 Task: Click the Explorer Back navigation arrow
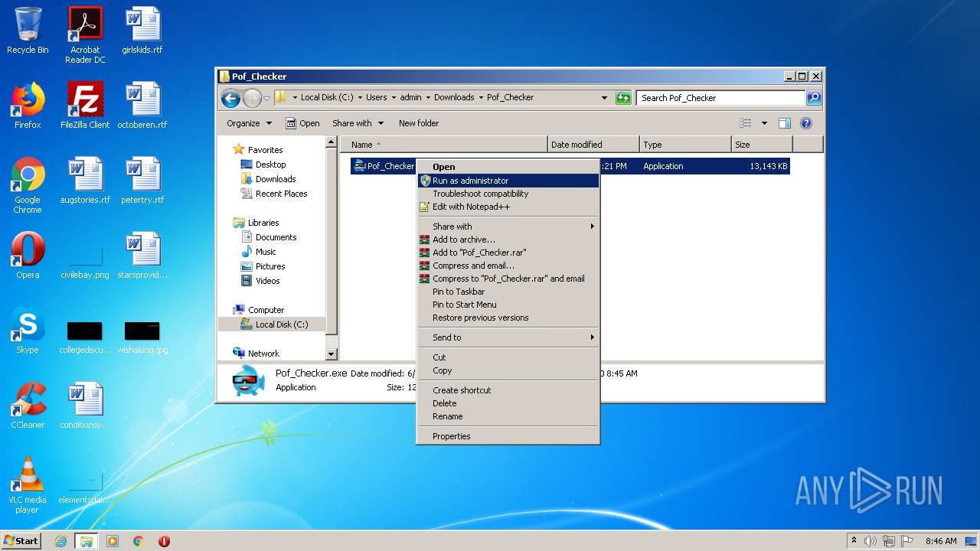[x=230, y=98]
